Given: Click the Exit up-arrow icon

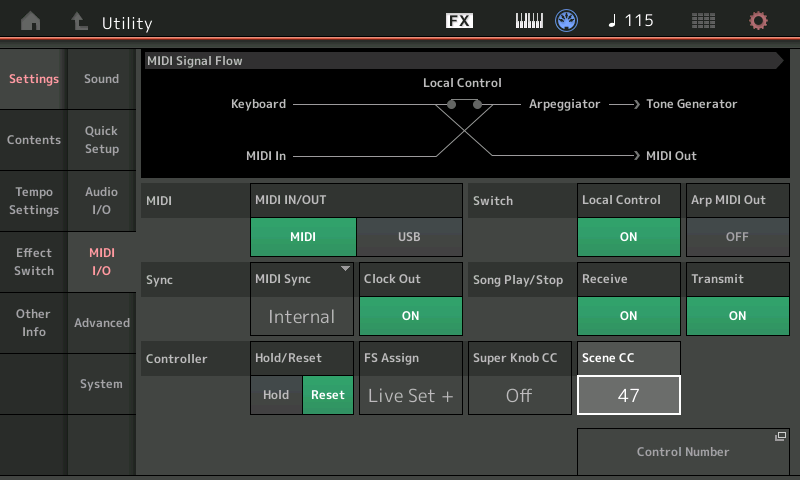Looking at the screenshot, I should click(79, 21).
